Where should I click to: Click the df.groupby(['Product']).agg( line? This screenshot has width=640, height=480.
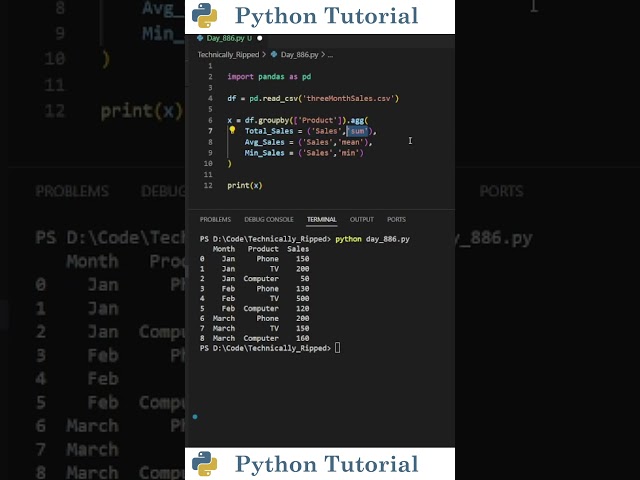pyautogui.click(x=298, y=120)
